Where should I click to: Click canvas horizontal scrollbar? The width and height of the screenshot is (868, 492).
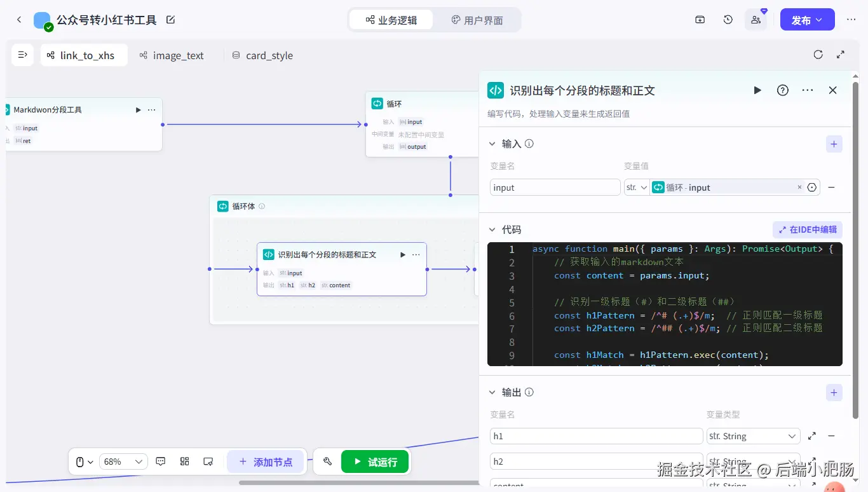(359, 482)
